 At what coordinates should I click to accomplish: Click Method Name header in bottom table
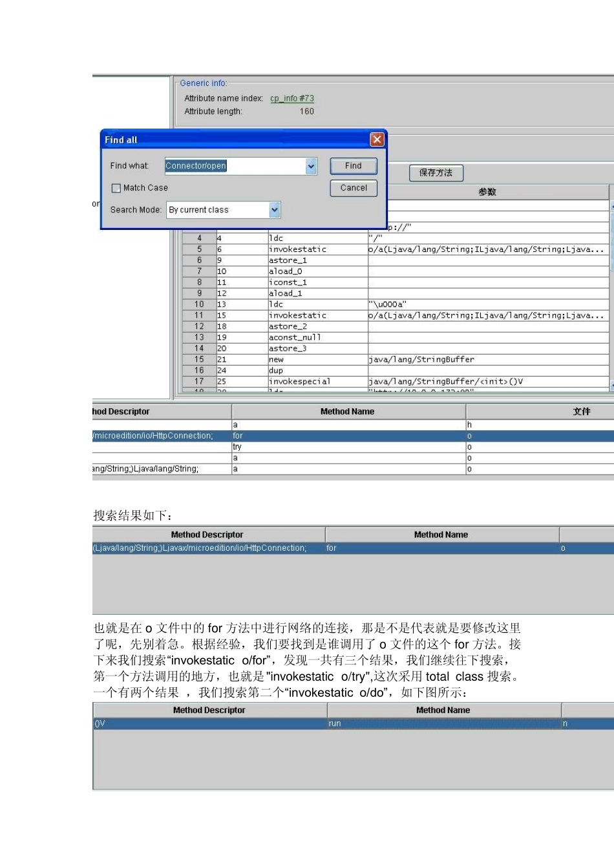click(x=444, y=710)
